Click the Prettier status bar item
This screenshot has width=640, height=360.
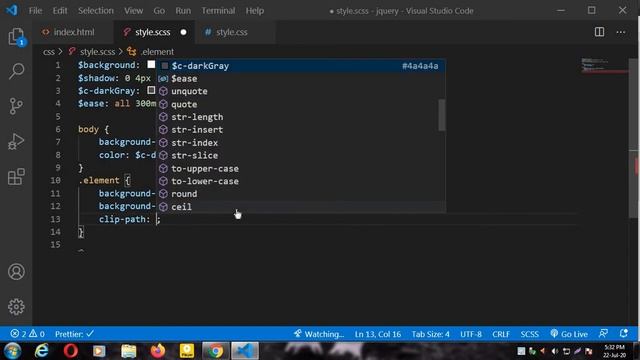pos(74,334)
